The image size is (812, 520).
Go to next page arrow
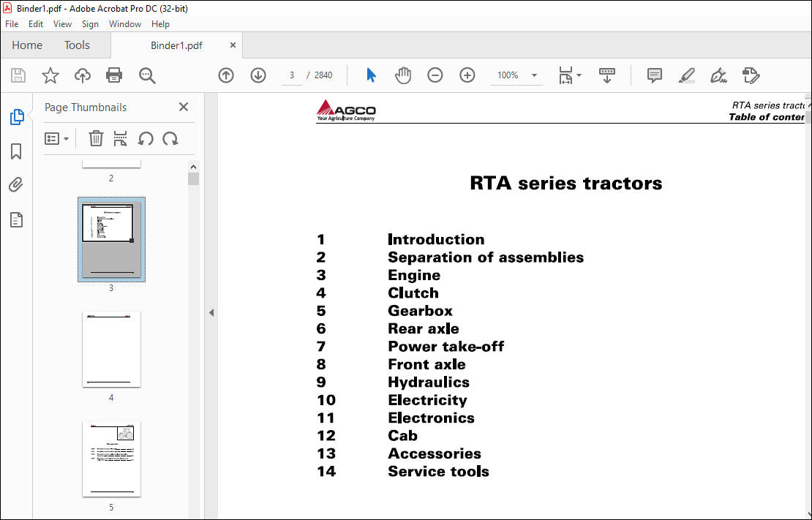pyautogui.click(x=258, y=75)
